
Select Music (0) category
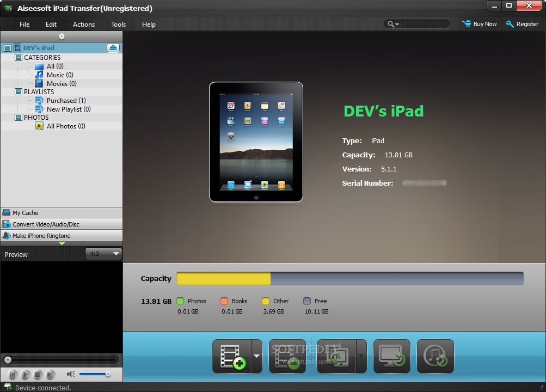[60, 75]
